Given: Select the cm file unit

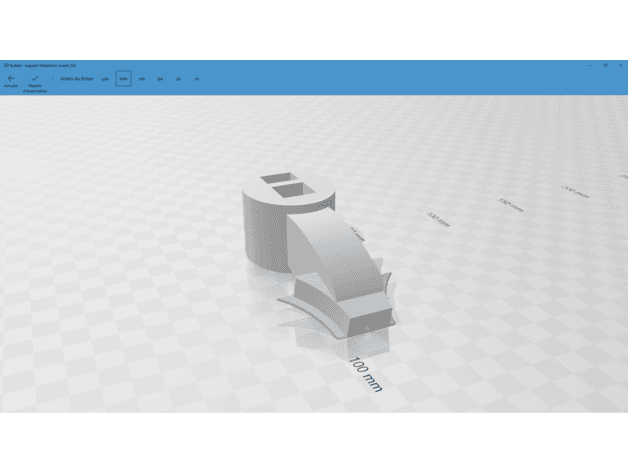Looking at the screenshot, I should pyautogui.click(x=142, y=79).
